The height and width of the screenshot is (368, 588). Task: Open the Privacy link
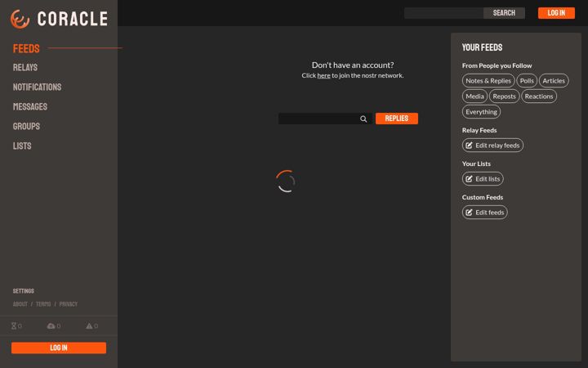pyautogui.click(x=69, y=304)
